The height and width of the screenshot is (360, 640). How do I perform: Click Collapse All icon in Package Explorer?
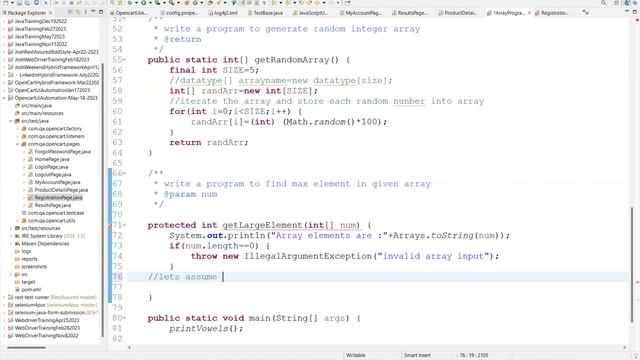(70, 12)
